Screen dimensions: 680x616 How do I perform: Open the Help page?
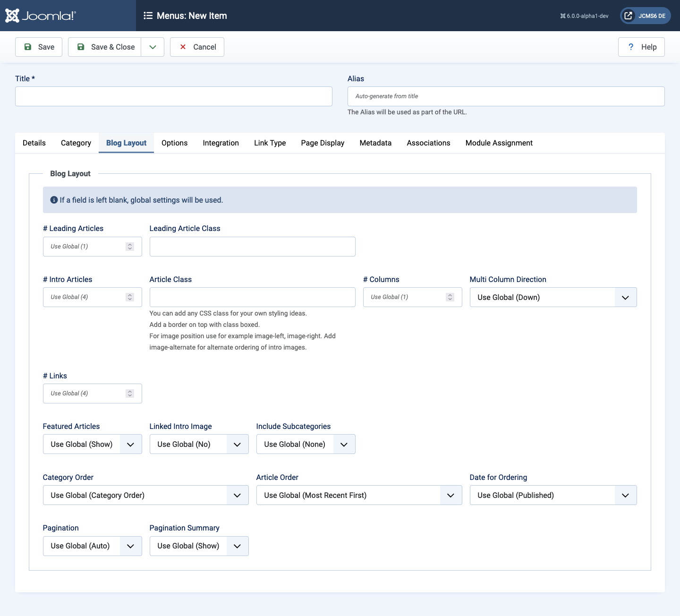click(x=641, y=47)
